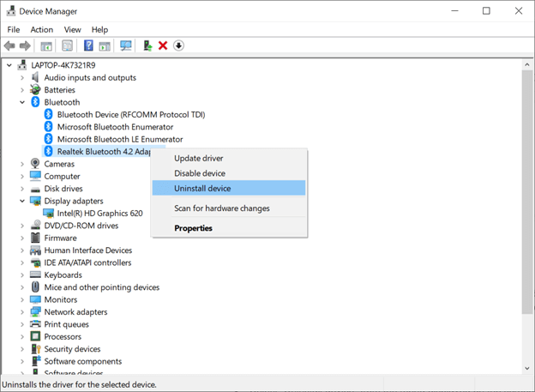Select Uninstall device in context menu
Image resolution: width=535 pixels, height=392 pixels.
coord(229,188)
